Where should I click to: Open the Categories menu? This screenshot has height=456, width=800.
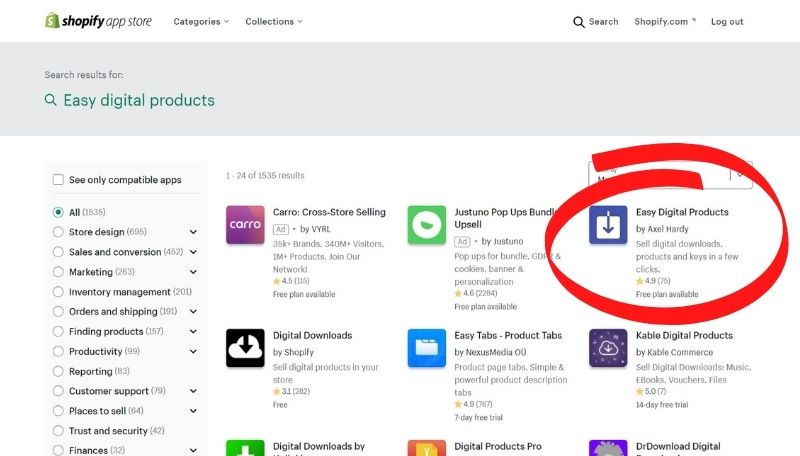coord(201,21)
